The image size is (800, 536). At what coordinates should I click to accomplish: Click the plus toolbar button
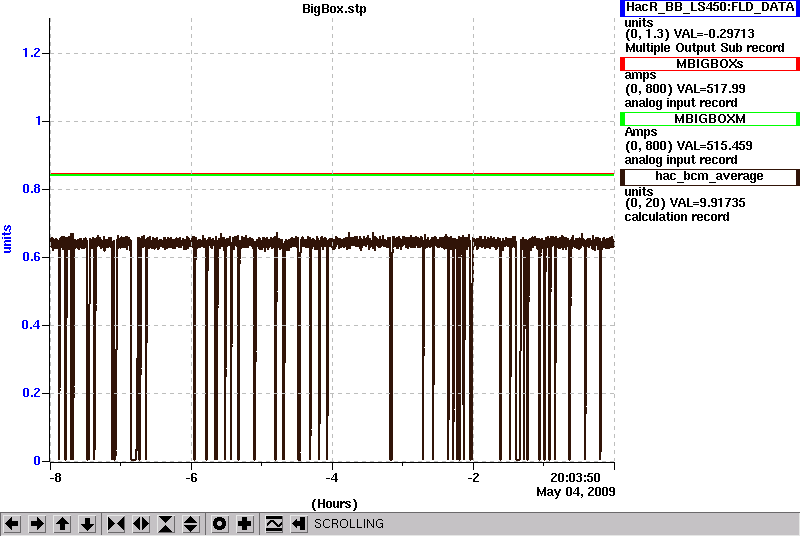pyautogui.click(x=245, y=524)
